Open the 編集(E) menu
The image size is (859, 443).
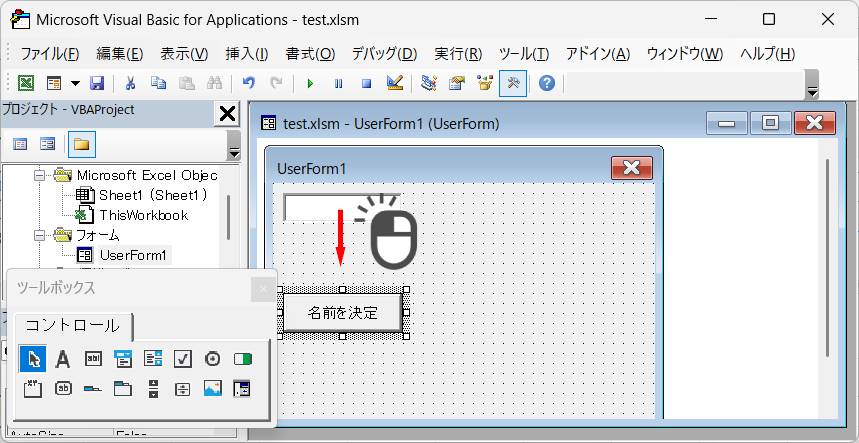point(119,54)
